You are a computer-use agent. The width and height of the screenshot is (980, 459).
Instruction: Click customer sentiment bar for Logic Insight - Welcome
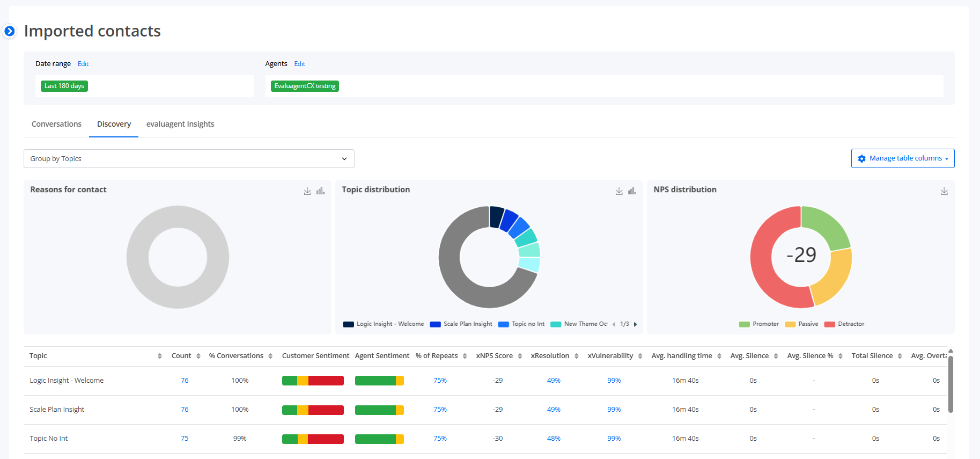pos(313,381)
